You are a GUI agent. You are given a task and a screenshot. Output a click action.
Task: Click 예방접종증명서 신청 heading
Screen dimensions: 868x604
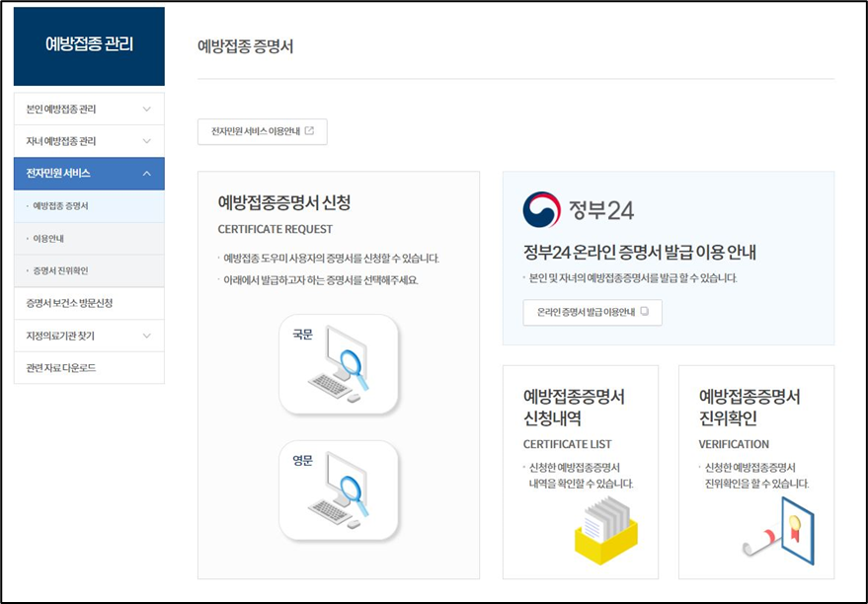click(284, 202)
